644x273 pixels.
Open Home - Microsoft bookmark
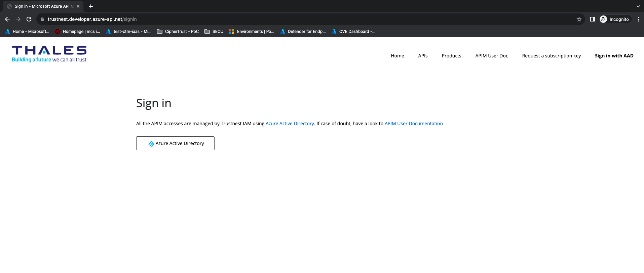tap(27, 32)
